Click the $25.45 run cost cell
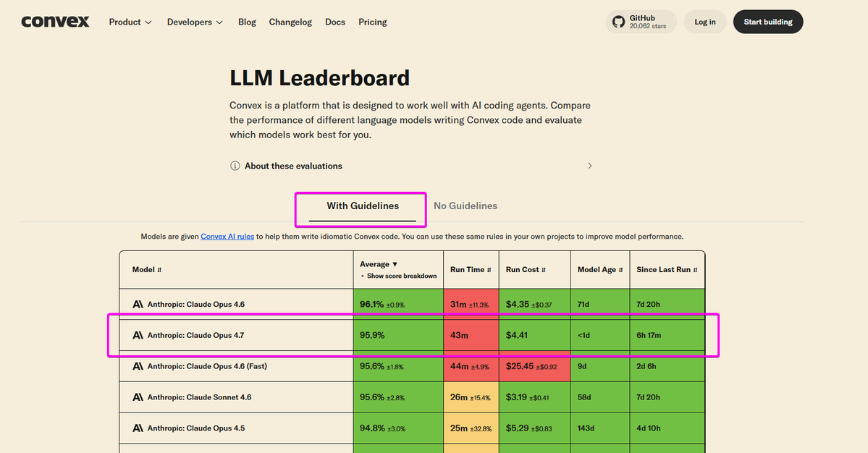The image size is (868, 453). [x=535, y=366]
